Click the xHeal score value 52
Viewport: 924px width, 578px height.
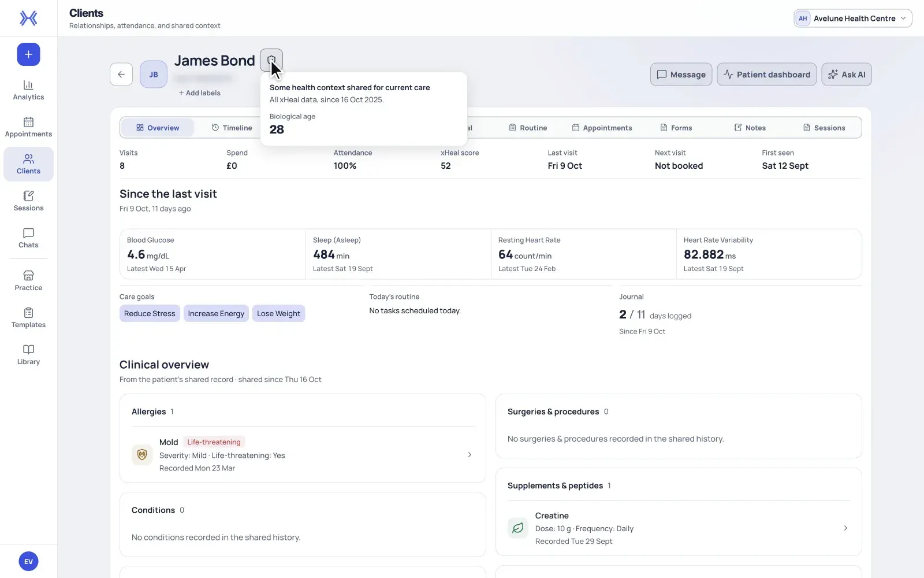pos(446,166)
